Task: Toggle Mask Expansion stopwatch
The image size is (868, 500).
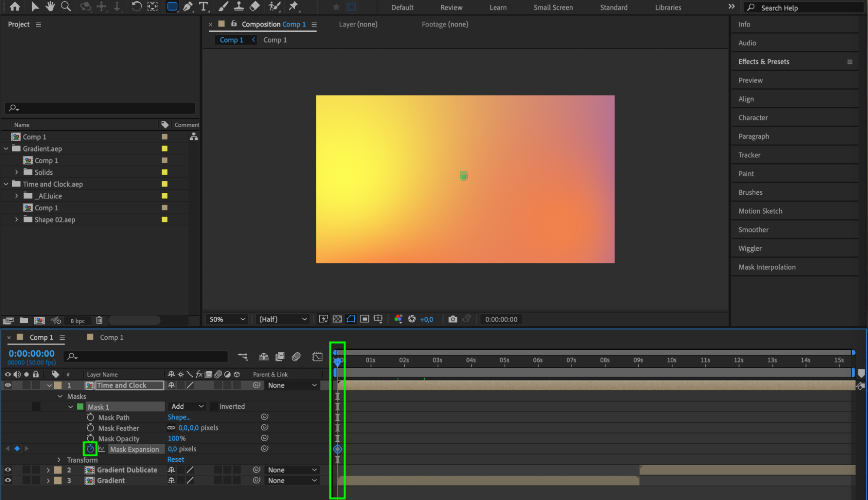Action: (90, 449)
